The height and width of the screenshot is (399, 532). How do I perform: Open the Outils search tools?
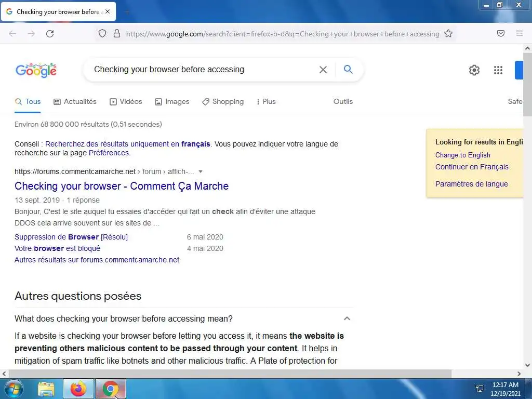(x=343, y=101)
